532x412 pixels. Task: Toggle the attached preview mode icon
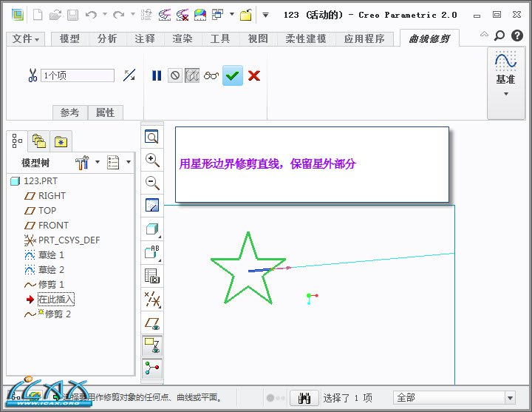pos(192,75)
